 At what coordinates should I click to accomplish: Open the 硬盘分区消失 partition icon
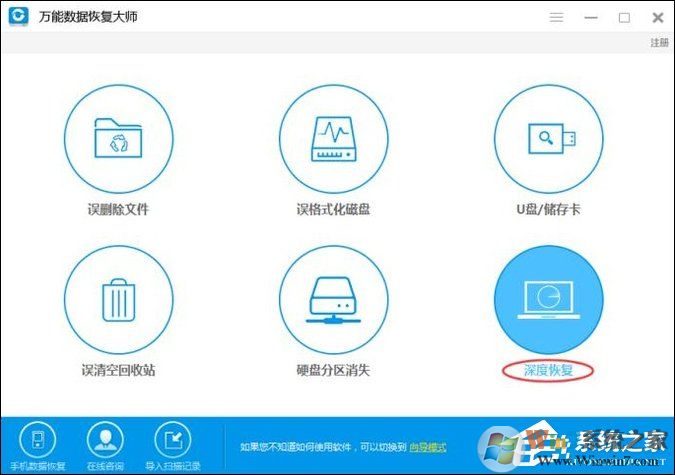coord(335,298)
